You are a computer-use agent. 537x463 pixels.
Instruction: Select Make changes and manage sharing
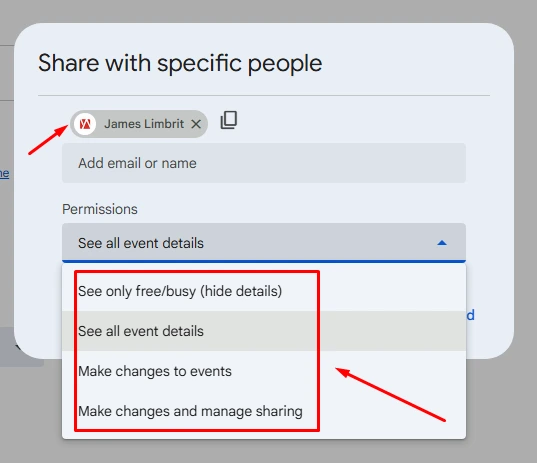coord(264,411)
